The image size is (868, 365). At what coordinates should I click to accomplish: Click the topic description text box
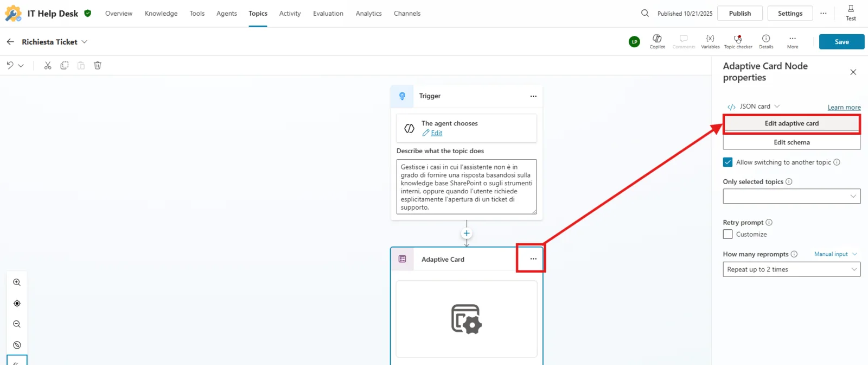466,187
